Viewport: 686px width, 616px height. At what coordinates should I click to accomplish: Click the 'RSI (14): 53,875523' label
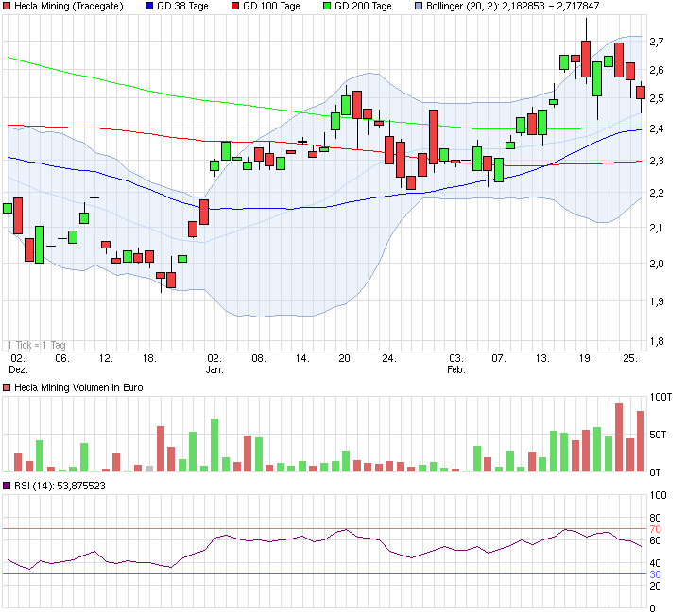click(x=60, y=486)
